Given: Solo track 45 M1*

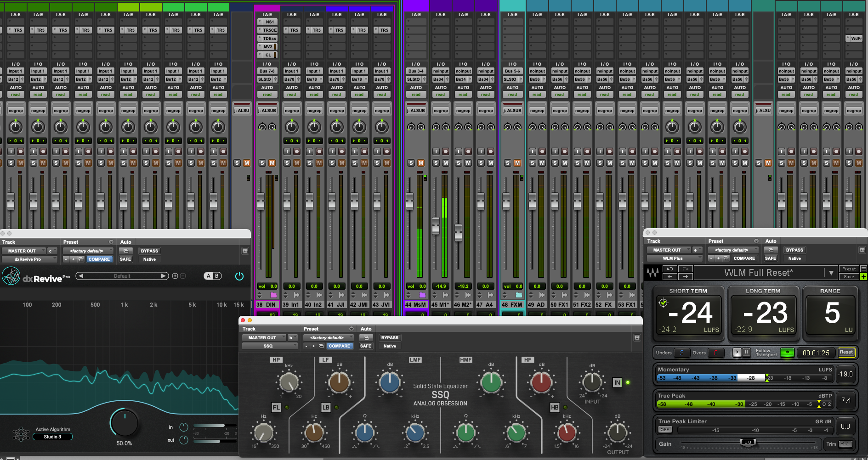Looking at the screenshot, I should pos(436,163).
